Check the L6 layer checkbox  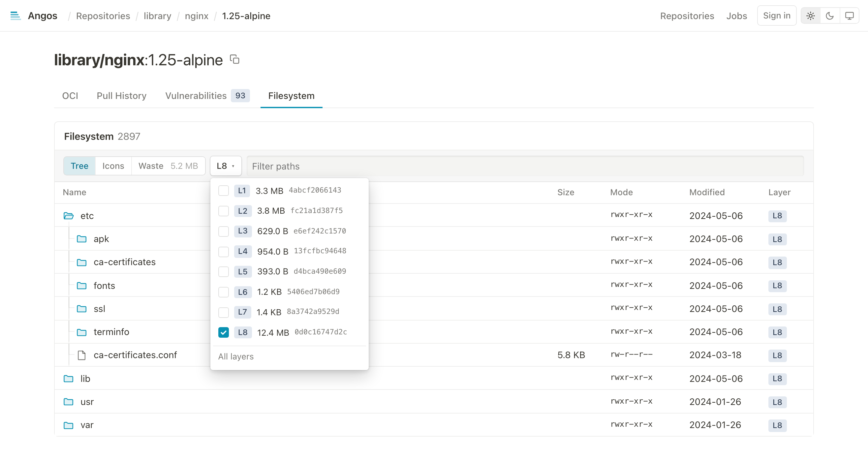click(223, 292)
